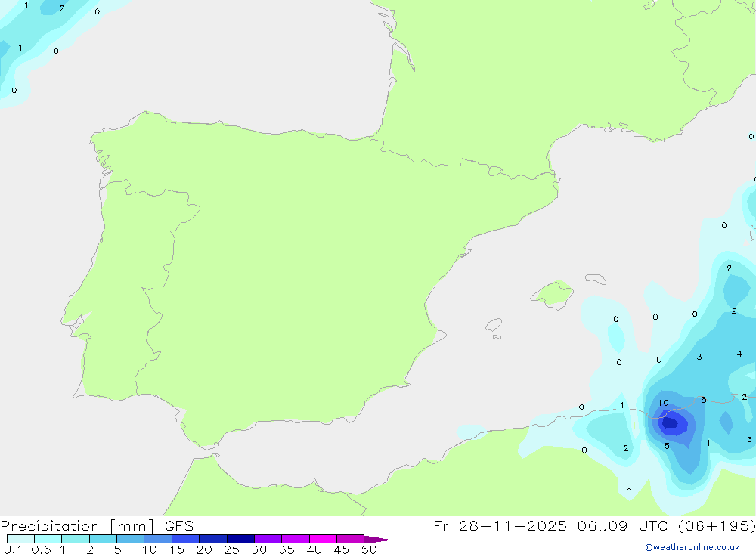The height and width of the screenshot is (554, 756).
Task: Click the '20' legend scale label
Action: click(x=204, y=549)
